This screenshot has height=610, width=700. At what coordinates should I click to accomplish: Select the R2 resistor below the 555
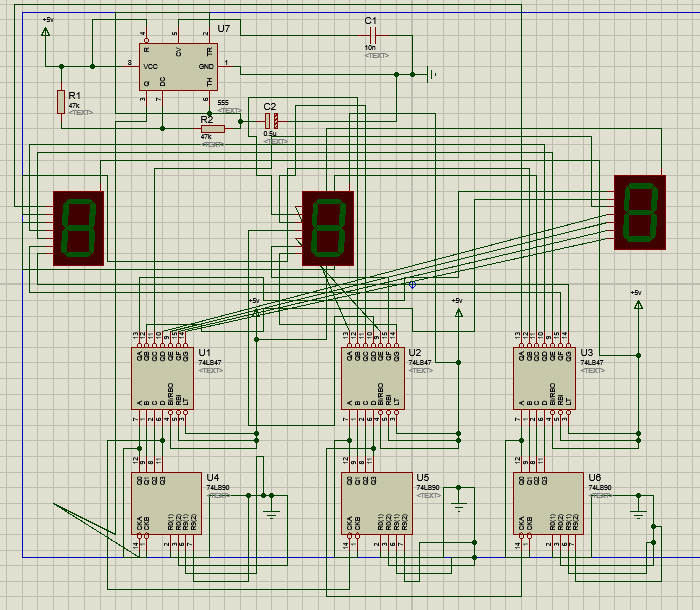tap(211, 128)
